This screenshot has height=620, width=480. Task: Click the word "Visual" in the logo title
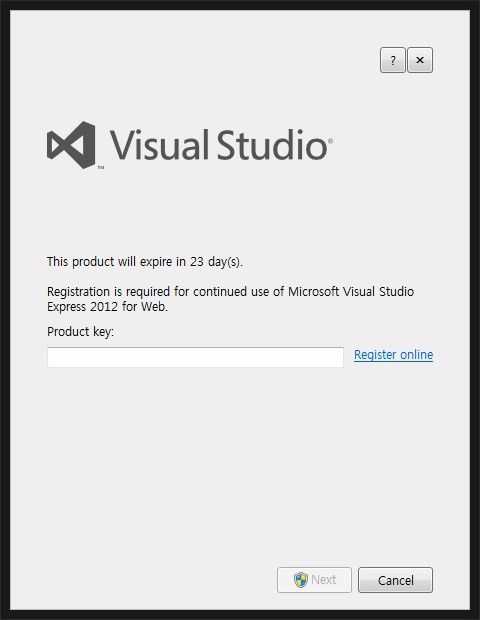pos(159,145)
